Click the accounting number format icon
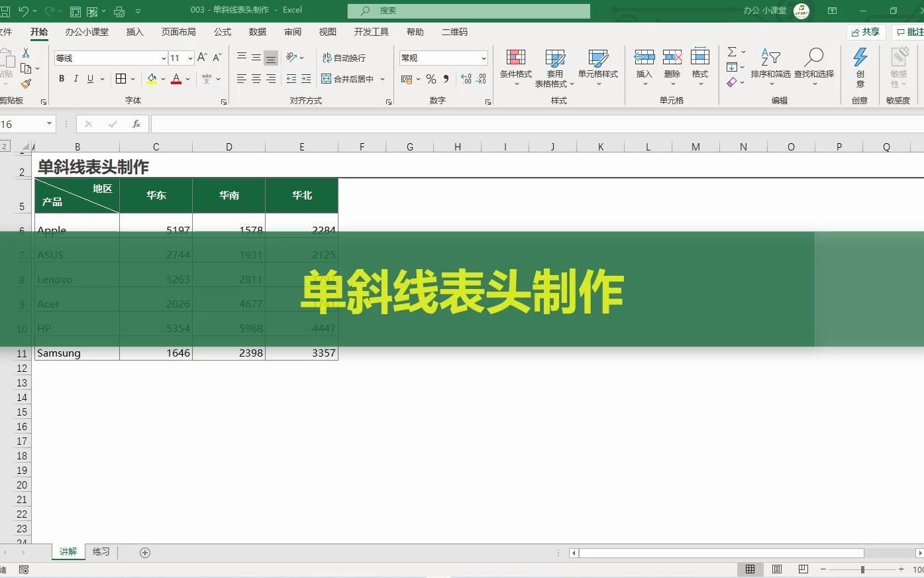The image size is (924, 578). 407,79
